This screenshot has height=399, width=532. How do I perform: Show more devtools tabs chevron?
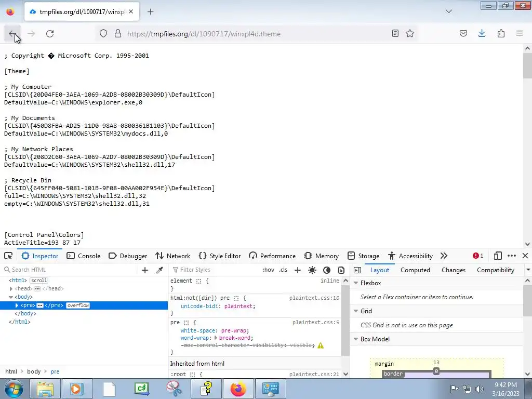coord(444,256)
